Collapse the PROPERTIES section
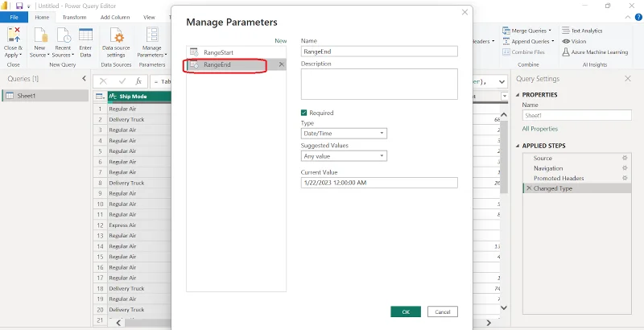This screenshot has height=330, width=644. pos(518,95)
